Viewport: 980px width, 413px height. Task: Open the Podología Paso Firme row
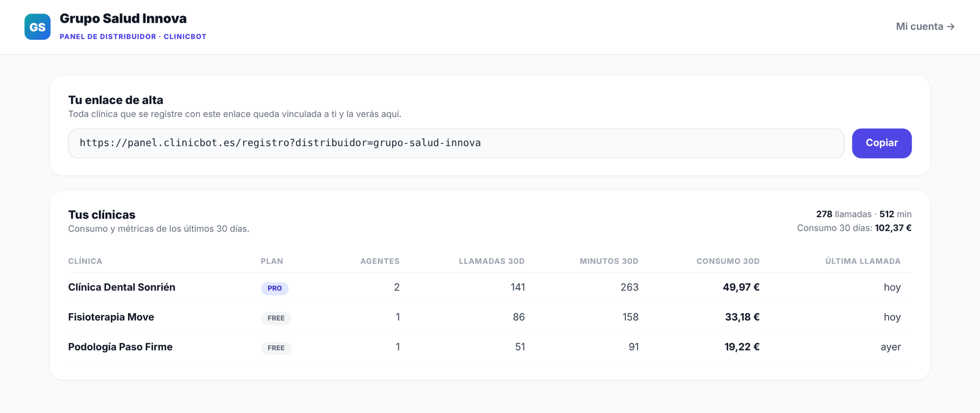[x=490, y=348]
